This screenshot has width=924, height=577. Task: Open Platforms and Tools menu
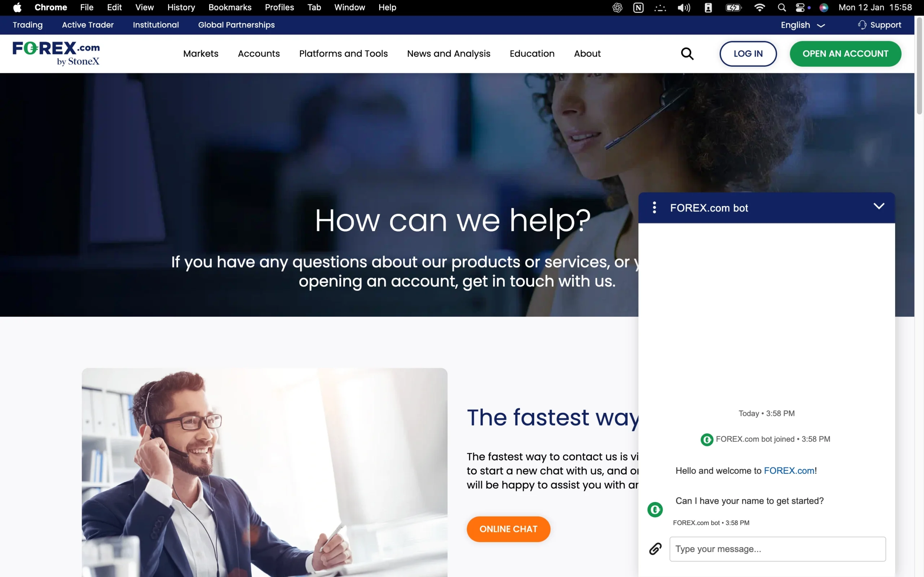(x=343, y=53)
